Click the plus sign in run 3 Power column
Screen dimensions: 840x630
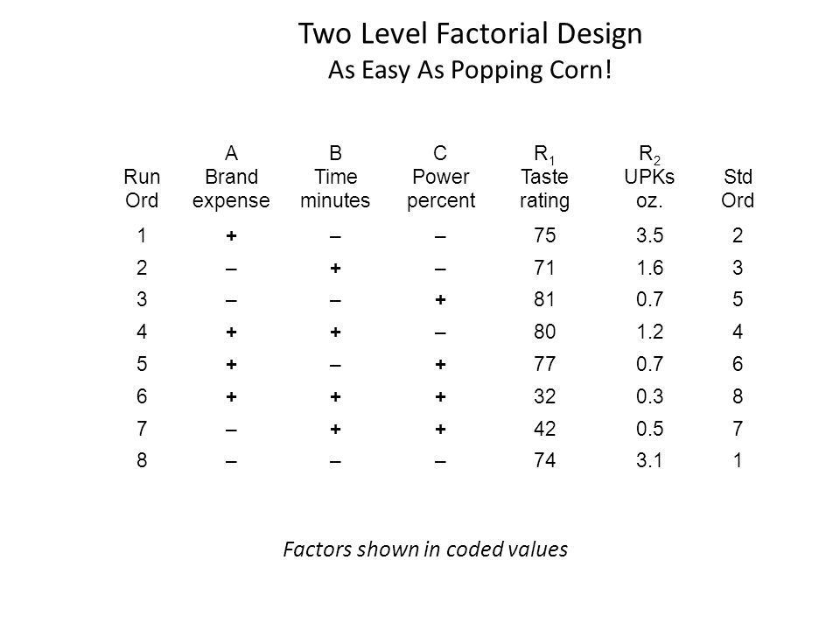point(440,299)
